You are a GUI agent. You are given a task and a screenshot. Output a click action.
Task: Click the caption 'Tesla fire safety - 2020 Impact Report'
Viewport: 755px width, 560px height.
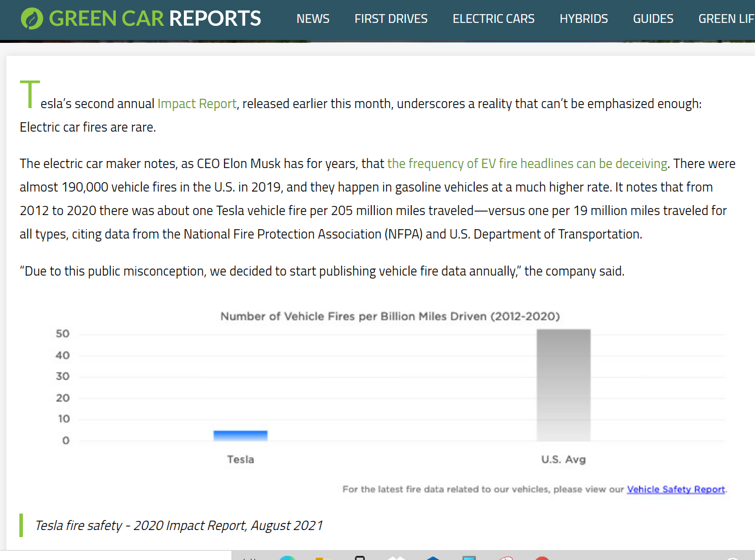pos(179,525)
